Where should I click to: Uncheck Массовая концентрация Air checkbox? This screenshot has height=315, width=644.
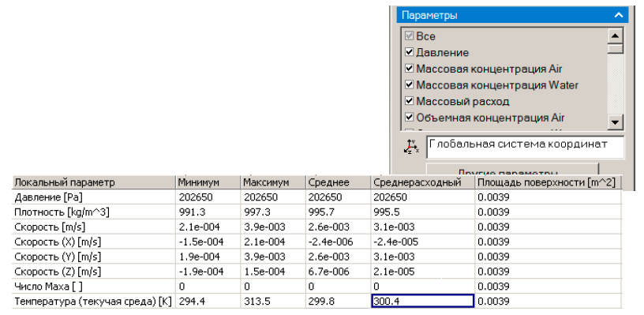click(409, 69)
